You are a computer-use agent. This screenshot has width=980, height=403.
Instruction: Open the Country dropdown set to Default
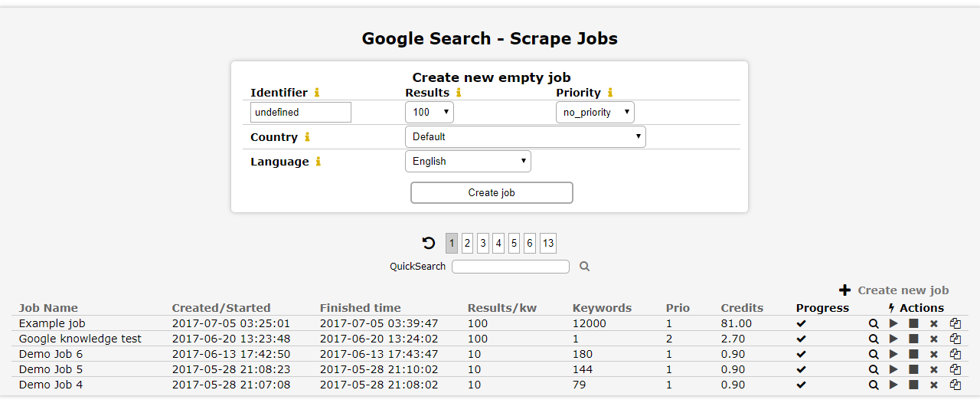524,137
